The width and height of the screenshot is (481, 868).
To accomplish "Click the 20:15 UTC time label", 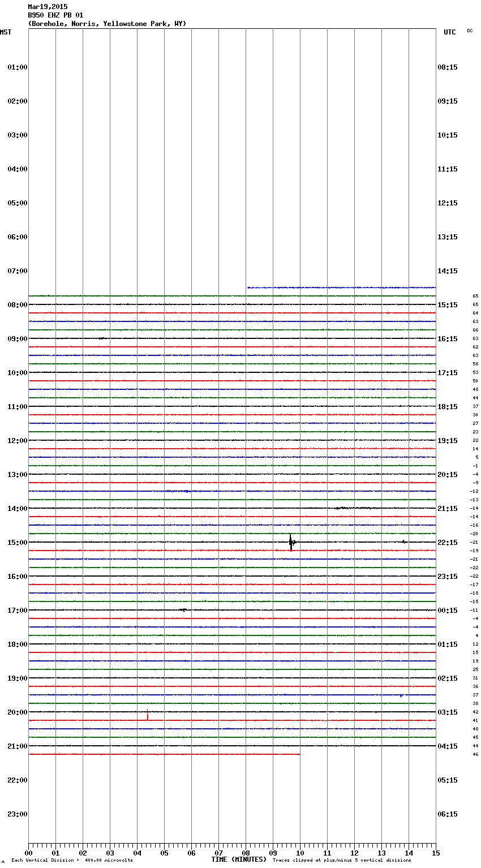I will pos(448,475).
